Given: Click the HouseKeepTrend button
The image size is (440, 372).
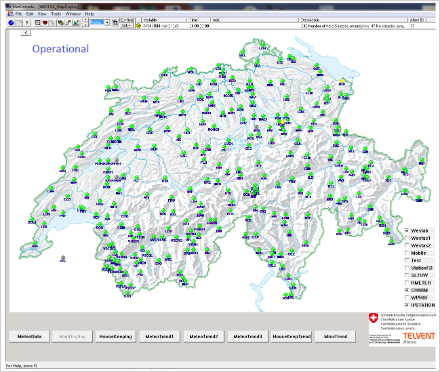Looking at the screenshot, I should [x=291, y=336].
